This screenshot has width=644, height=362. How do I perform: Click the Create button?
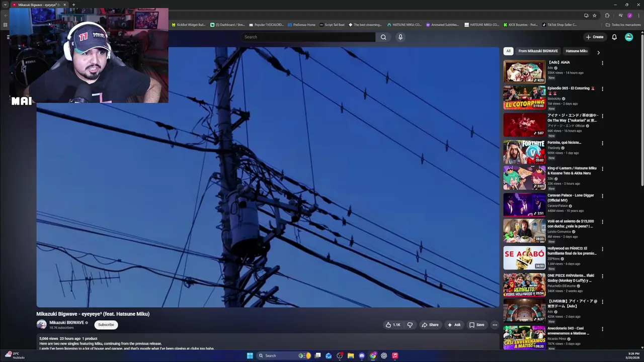595,37
